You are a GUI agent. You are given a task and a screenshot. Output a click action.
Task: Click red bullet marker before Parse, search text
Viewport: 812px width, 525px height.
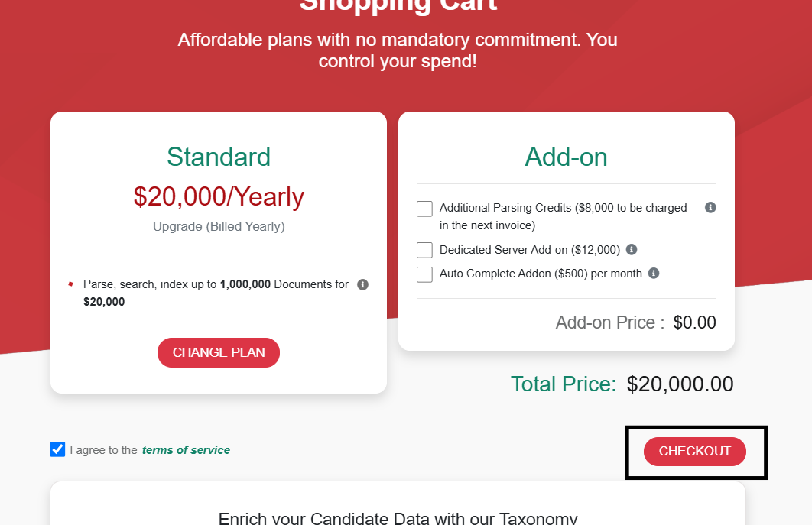tap(71, 284)
